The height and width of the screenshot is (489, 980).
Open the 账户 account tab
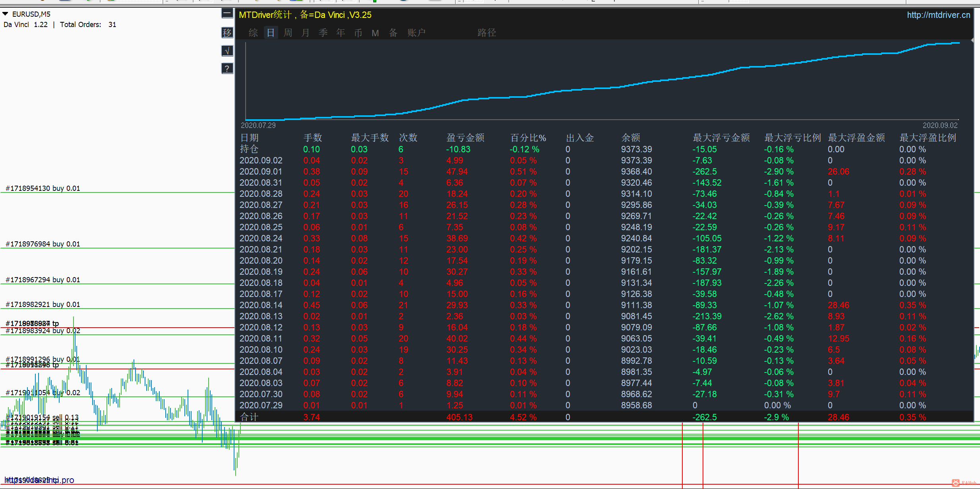pyautogui.click(x=416, y=33)
